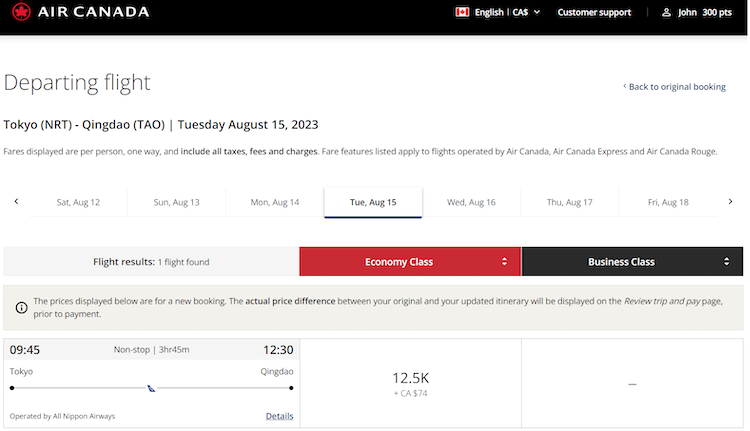
Task: Click 'Operated by All Nippon Airways' text
Action: [x=62, y=416]
